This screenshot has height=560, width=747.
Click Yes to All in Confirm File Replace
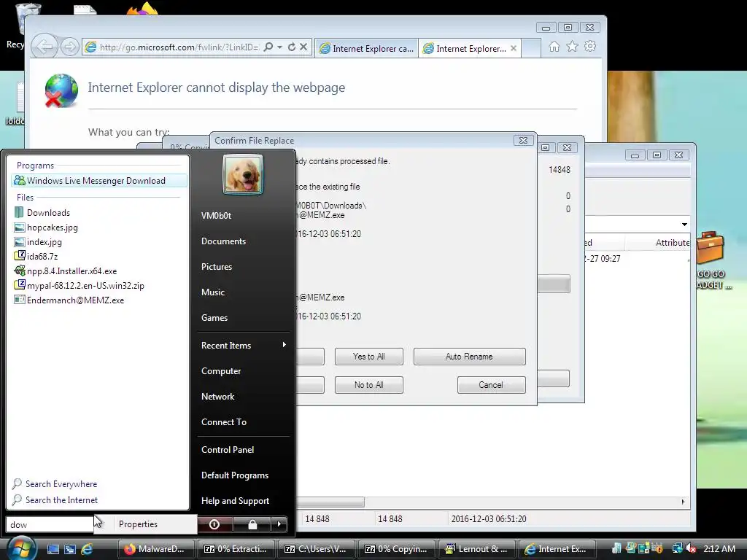368,357
